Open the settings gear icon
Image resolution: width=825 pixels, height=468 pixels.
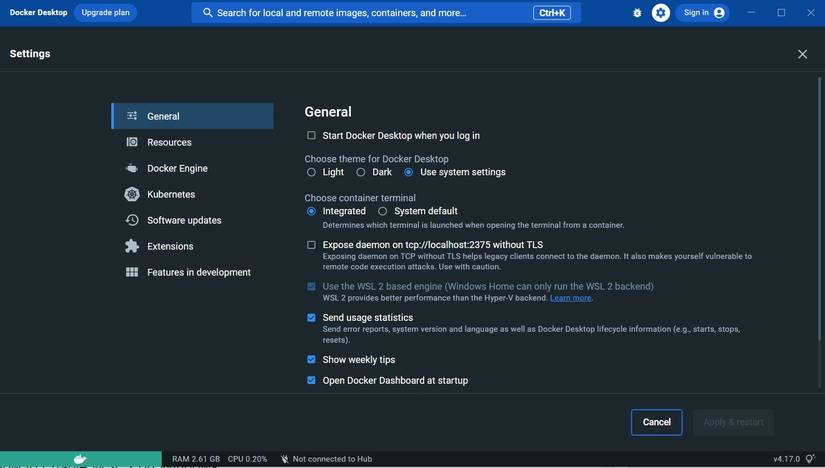point(661,13)
